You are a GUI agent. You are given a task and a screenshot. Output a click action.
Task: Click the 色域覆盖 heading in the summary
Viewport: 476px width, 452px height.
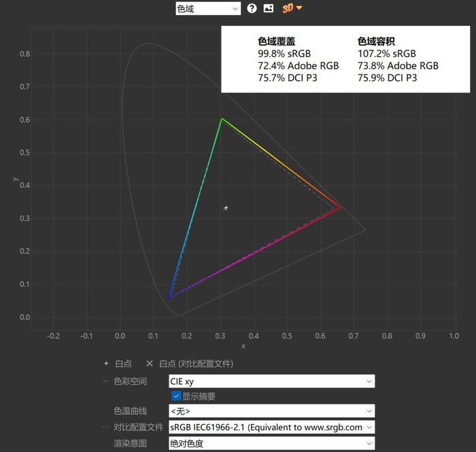(276, 41)
